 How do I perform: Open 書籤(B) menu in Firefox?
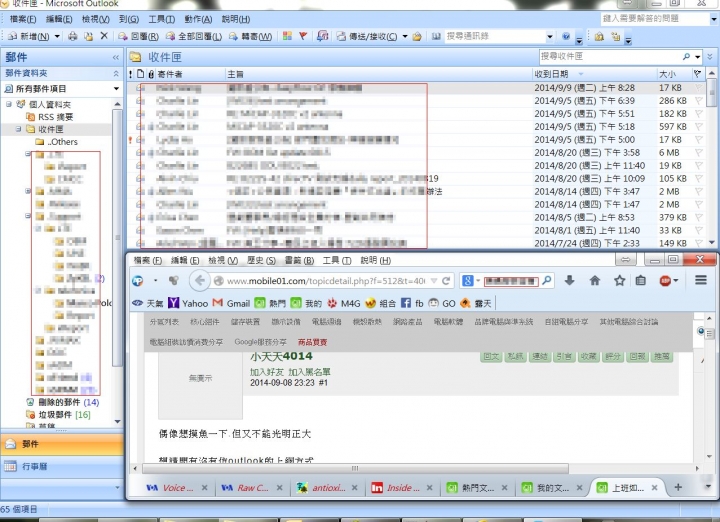point(299,260)
